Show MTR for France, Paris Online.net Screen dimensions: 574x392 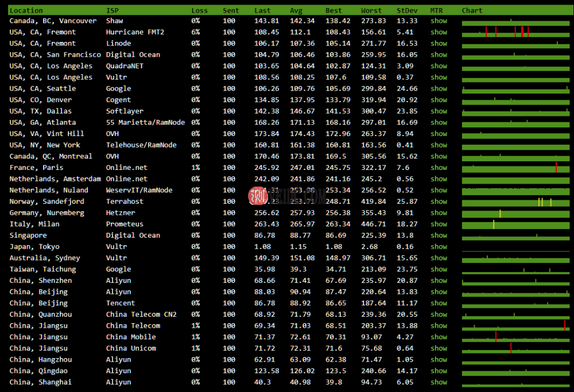pos(439,167)
